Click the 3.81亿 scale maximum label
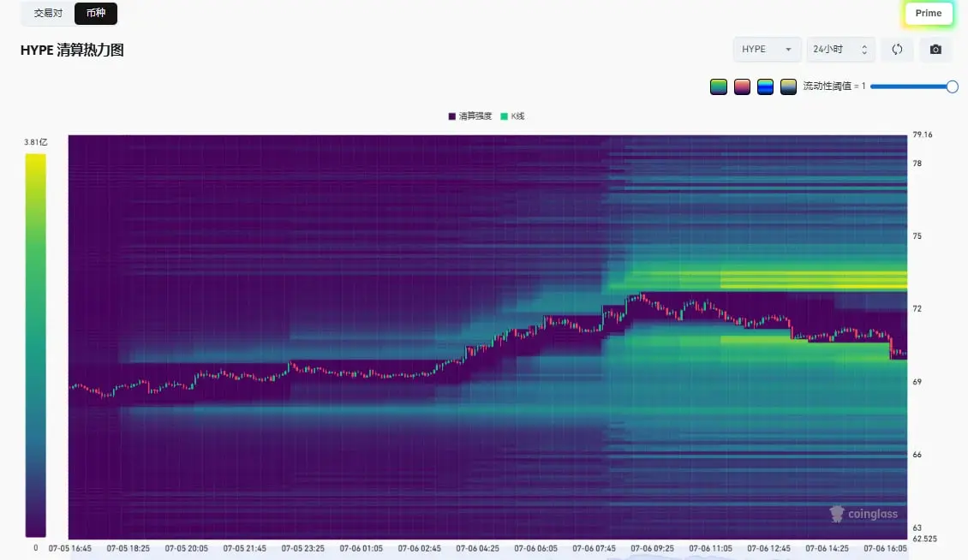 pyautogui.click(x=36, y=142)
